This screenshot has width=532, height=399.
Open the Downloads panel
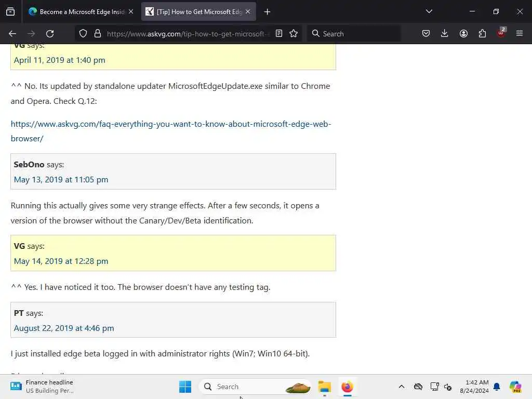(x=445, y=34)
